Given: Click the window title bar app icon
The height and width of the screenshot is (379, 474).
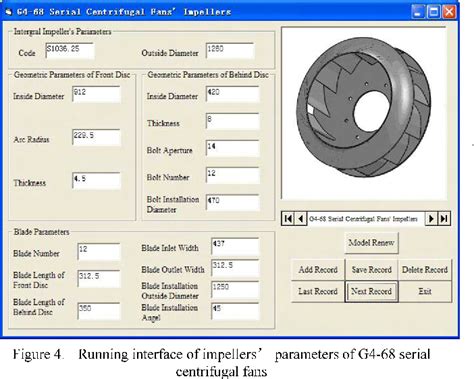Looking at the screenshot, I should (x=9, y=12).
